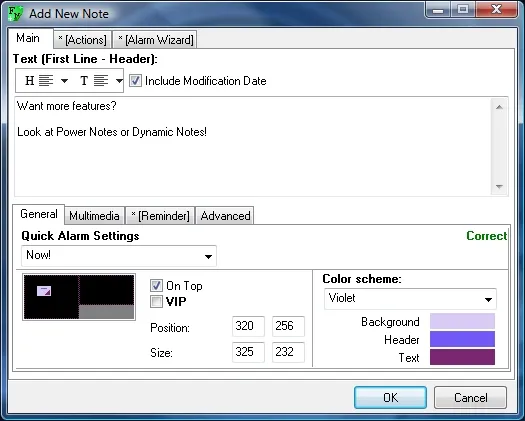Click the Add New Note app icon

coord(16,13)
